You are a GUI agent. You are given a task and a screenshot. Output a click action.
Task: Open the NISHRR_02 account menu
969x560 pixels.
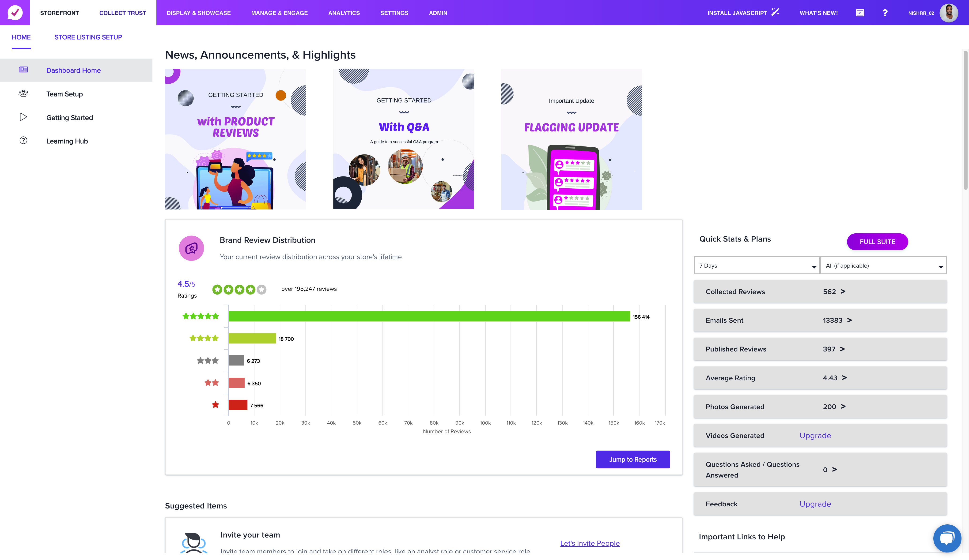click(921, 13)
